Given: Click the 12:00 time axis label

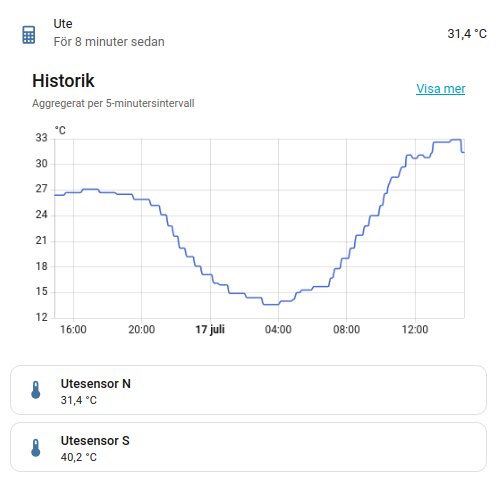Looking at the screenshot, I should coord(415,329).
